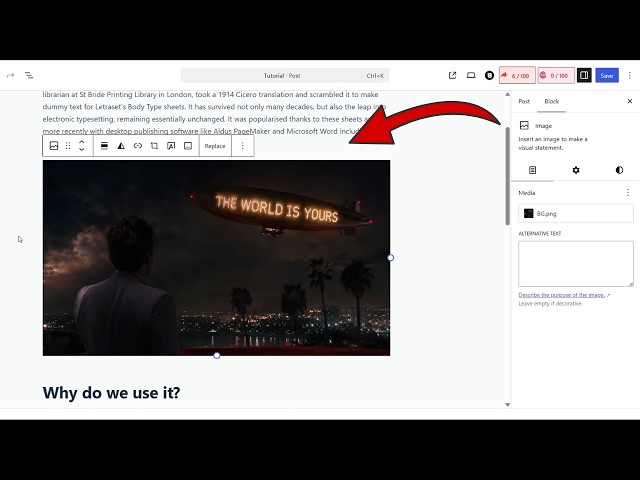Click the redo arrow icon
The width and height of the screenshot is (640, 480).
coord(11,76)
